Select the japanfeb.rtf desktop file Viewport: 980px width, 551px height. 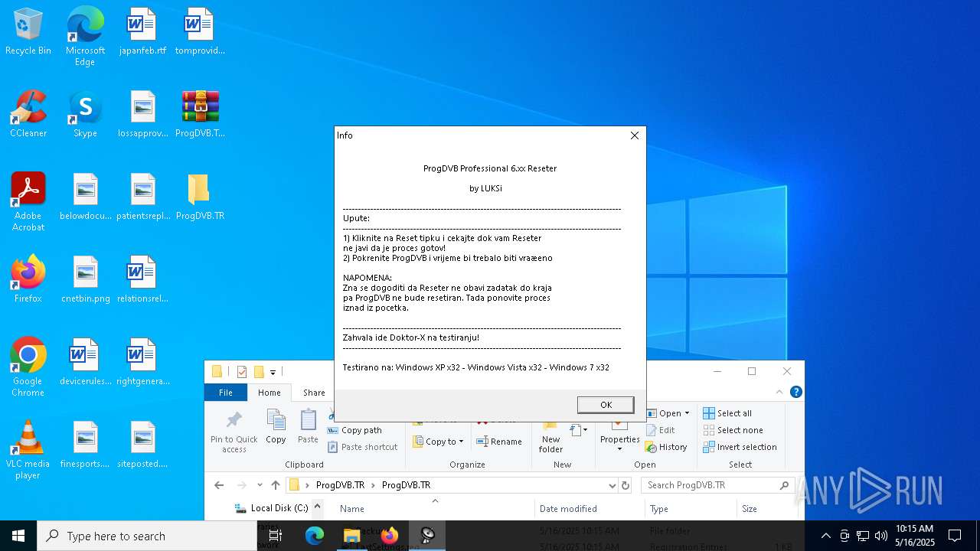[142, 32]
